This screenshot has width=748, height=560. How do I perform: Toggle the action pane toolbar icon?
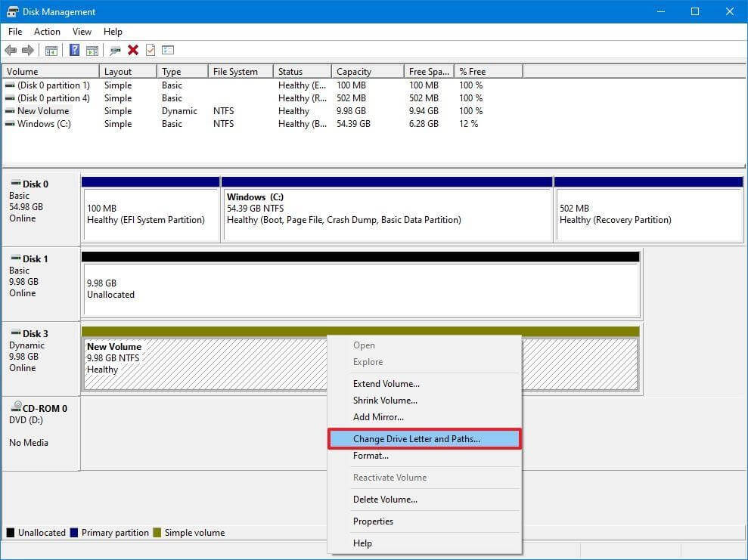tap(92, 50)
